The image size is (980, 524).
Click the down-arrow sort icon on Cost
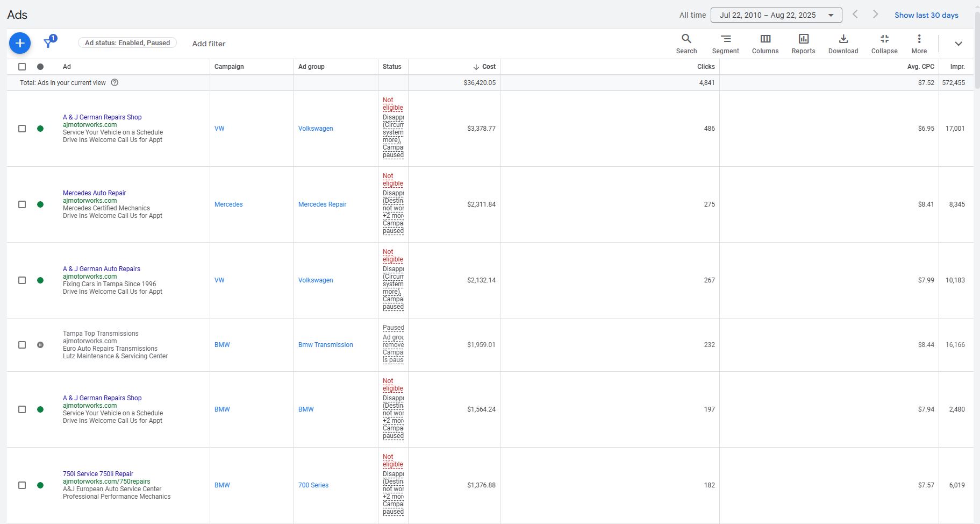476,67
